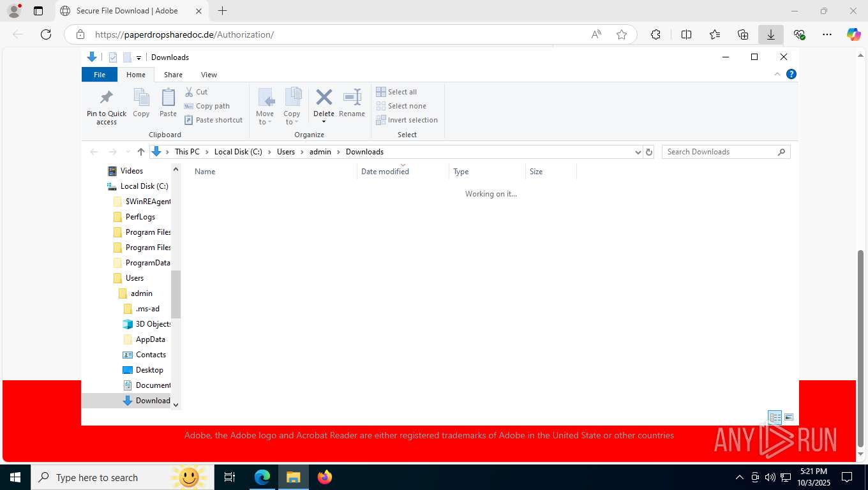This screenshot has width=868, height=490.
Task: Switch to the Share ribbon tab
Action: click(173, 75)
